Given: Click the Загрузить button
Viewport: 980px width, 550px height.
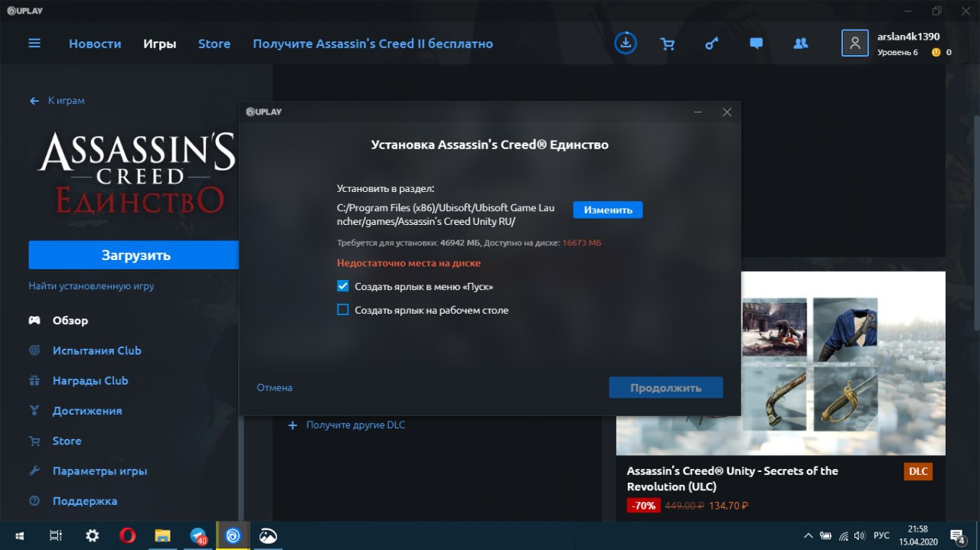Looking at the screenshot, I should pyautogui.click(x=136, y=255).
